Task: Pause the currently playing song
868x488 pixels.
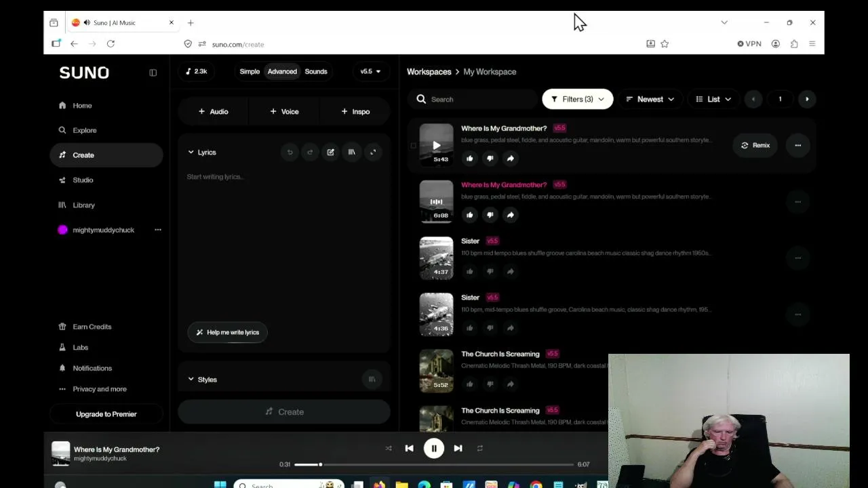Action: [434, 448]
